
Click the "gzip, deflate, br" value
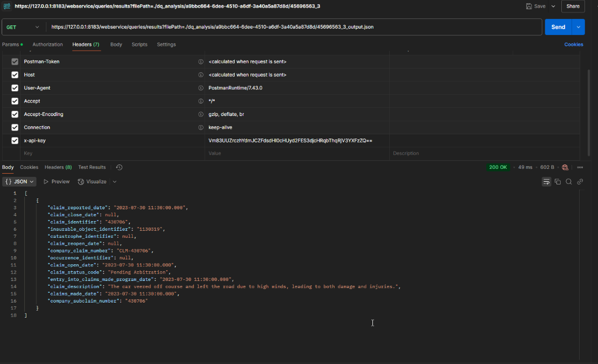tap(226, 114)
